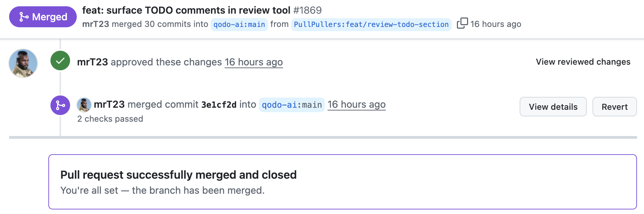
Task: Open merge event timestamp 16 hours ago
Action: click(356, 105)
